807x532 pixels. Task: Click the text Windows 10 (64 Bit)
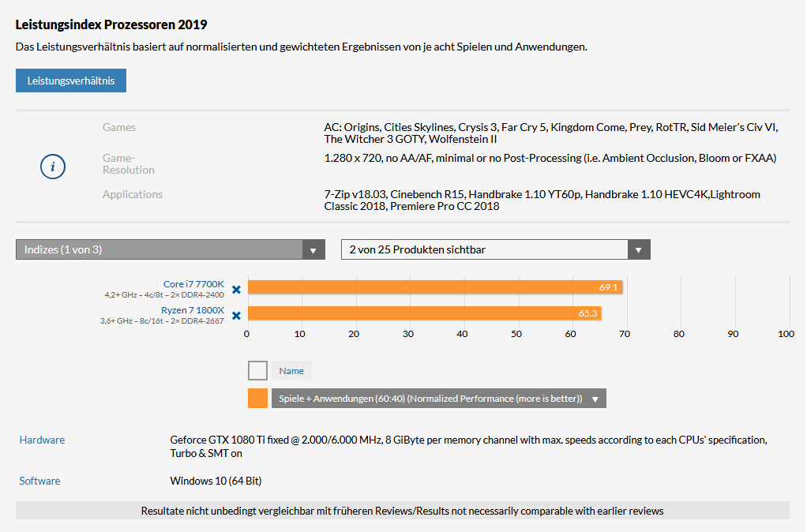point(216,481)
